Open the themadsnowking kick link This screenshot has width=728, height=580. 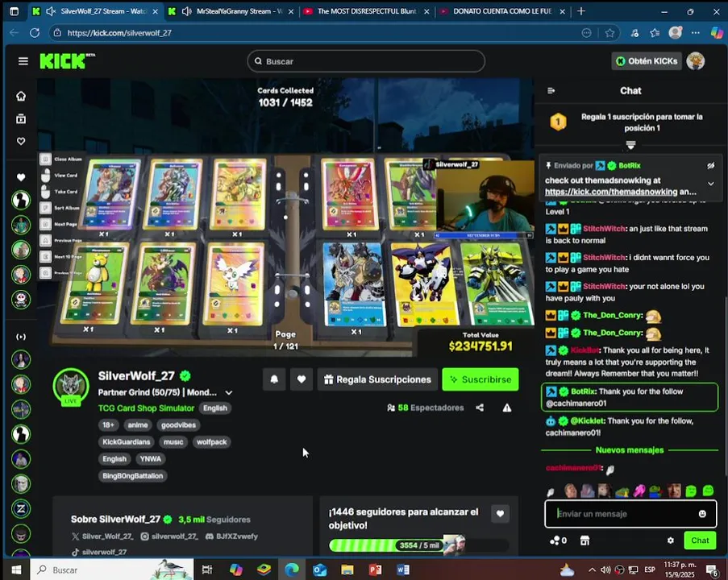[611, 192]
